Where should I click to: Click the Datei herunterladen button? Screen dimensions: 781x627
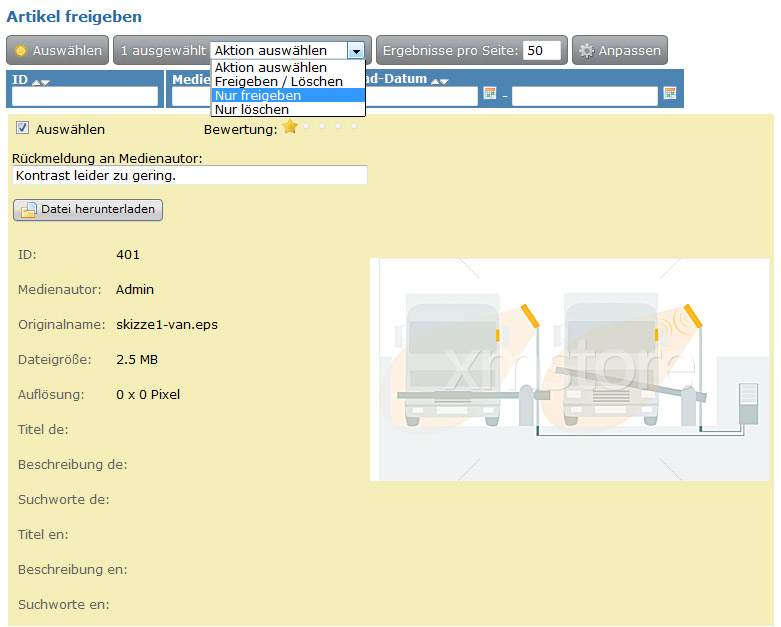click(88, 210)
